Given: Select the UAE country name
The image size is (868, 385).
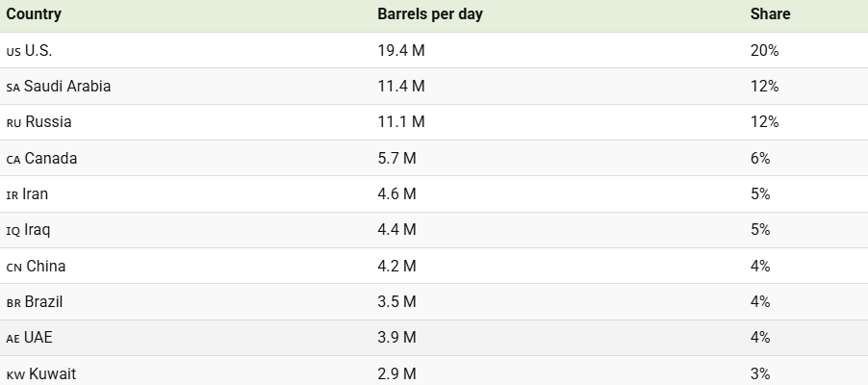Looking at the screenshot, I should click(x=40, y=338).
